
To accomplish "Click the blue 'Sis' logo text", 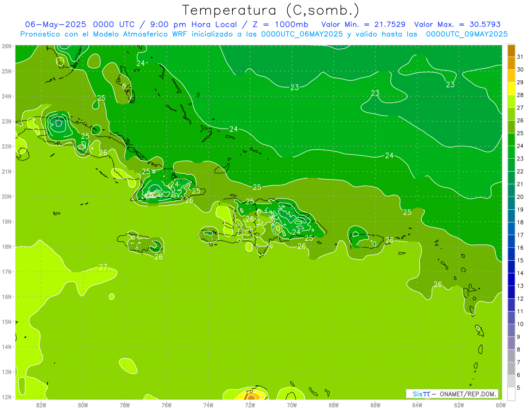I will [x=418, y=394].
